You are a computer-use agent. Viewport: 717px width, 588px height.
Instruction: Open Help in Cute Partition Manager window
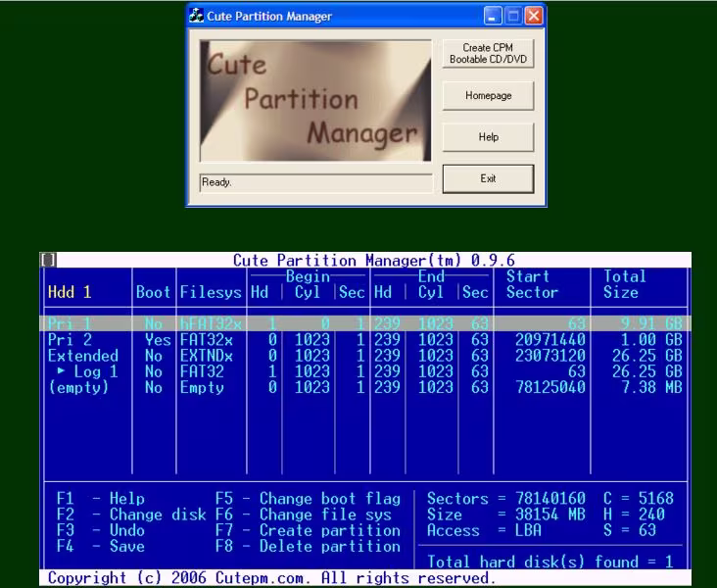click(488, 137)
